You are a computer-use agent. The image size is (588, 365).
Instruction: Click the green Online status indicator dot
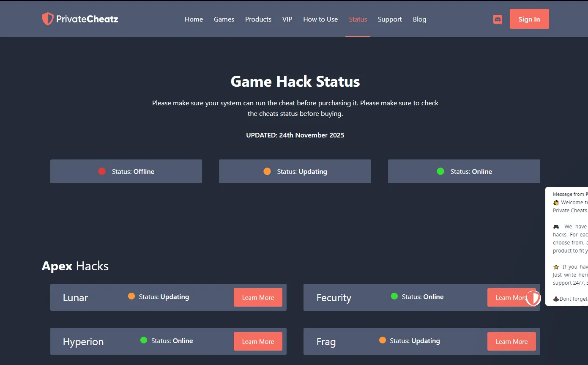tap(440, 171)
